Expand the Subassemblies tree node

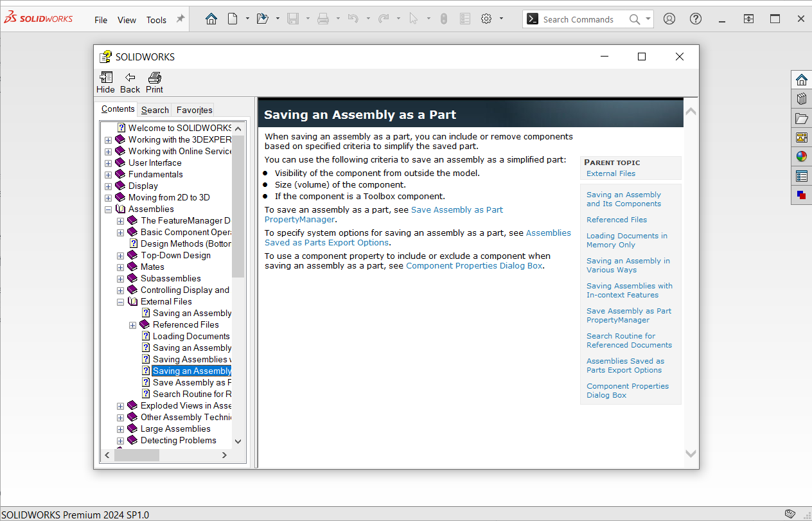coord(120,278)
